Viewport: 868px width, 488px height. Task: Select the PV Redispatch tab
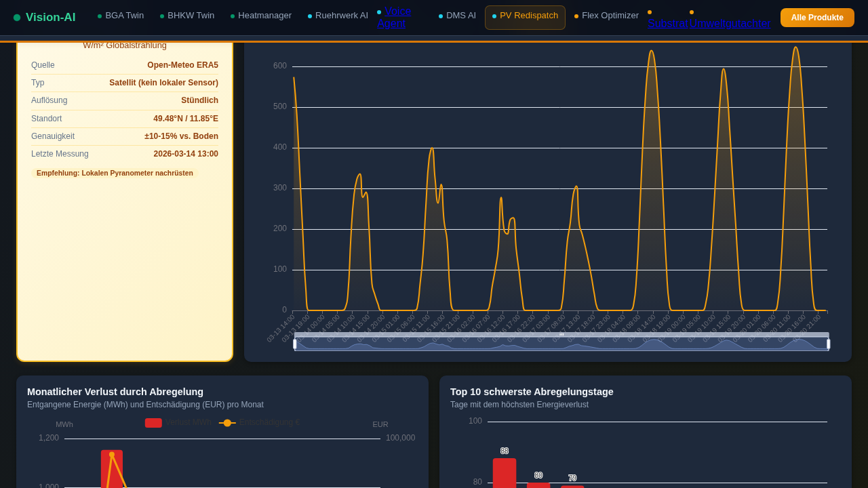click(x=528, y=16)
